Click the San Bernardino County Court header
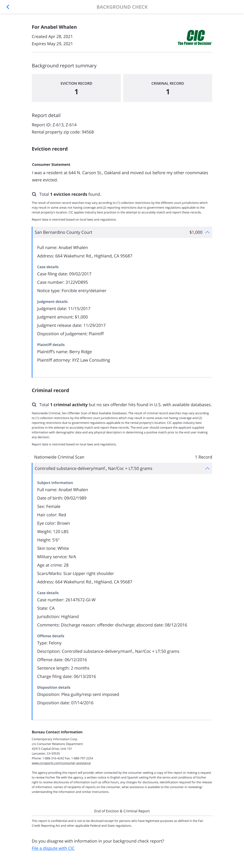The image size is (244, 868). point(63,232)
